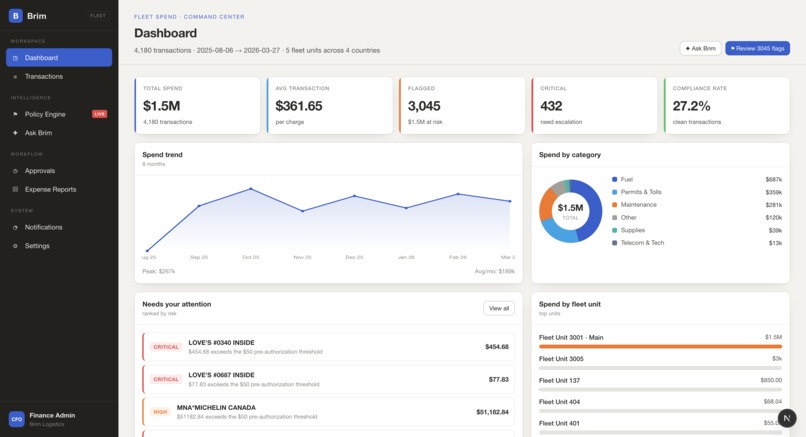The width and height of the screenshot is (806, 437).
Task: Open Expense Reports page
Action: tap(59, 189)
